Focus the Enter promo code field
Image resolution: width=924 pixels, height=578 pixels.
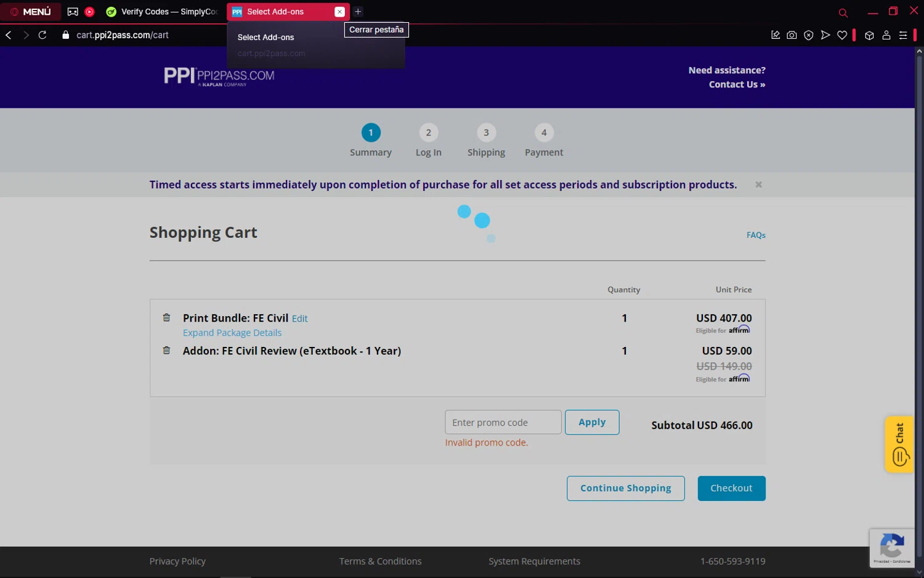point(503,422)
